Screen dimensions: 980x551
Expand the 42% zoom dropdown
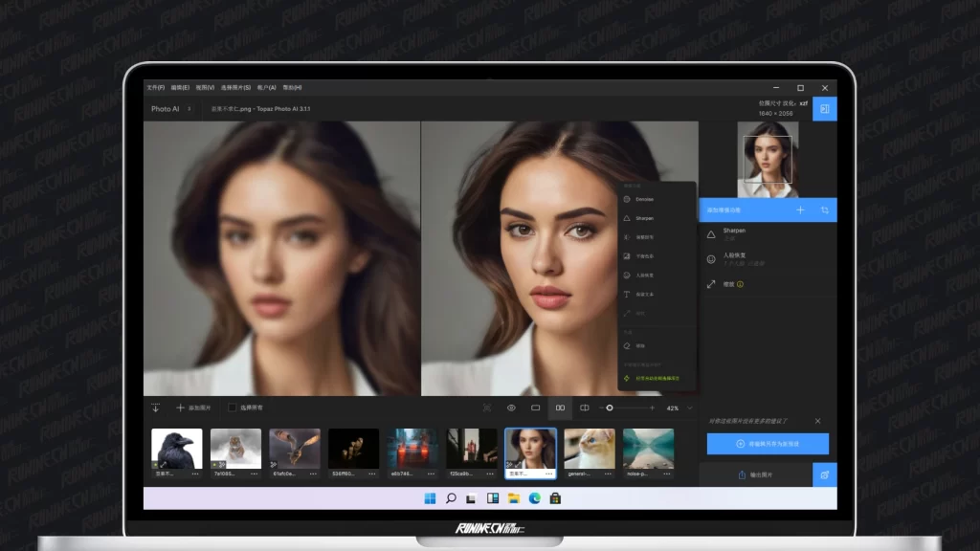tap(689, 408)
